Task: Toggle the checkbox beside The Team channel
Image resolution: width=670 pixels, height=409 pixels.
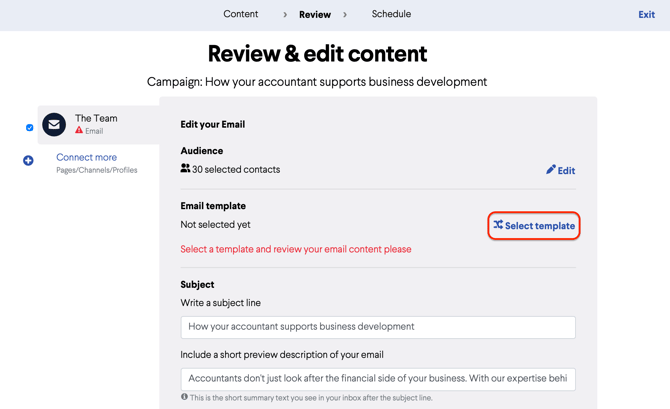Action: click(x=29, y=128)
